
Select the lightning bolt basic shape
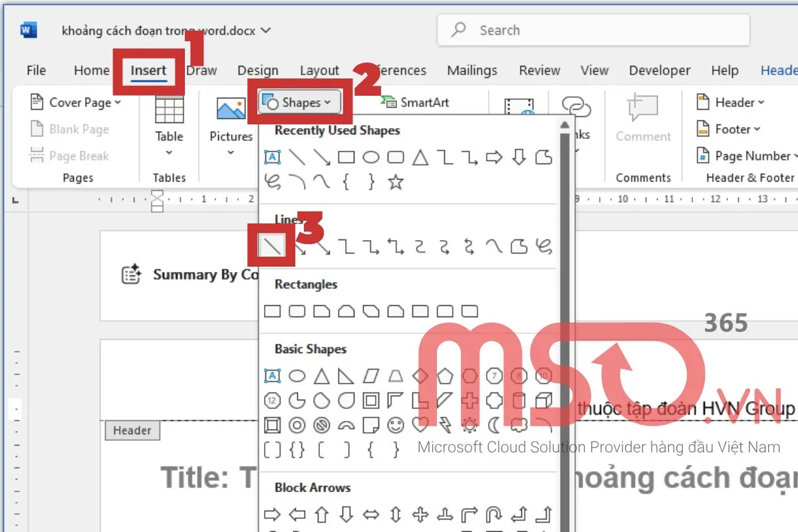click(445, 424)
